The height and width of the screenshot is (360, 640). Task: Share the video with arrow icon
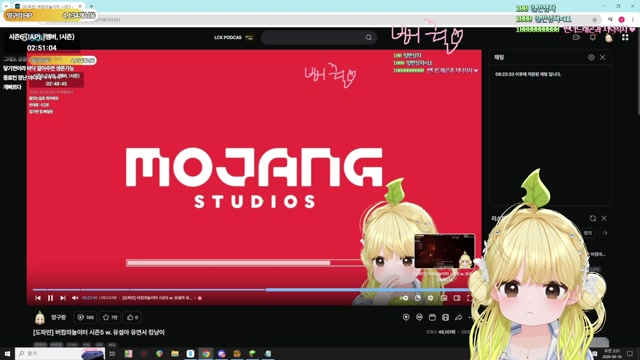click(x=458, y=317)
